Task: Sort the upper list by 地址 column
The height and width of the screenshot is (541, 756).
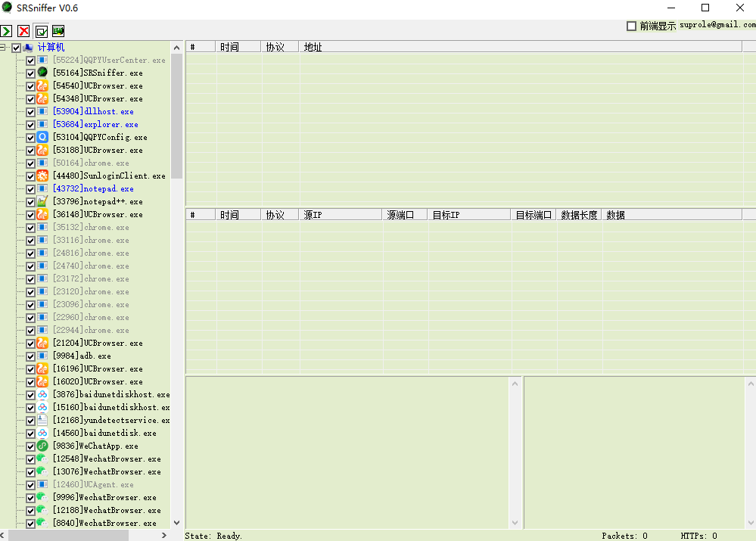Action: click(x=520, y=47)
